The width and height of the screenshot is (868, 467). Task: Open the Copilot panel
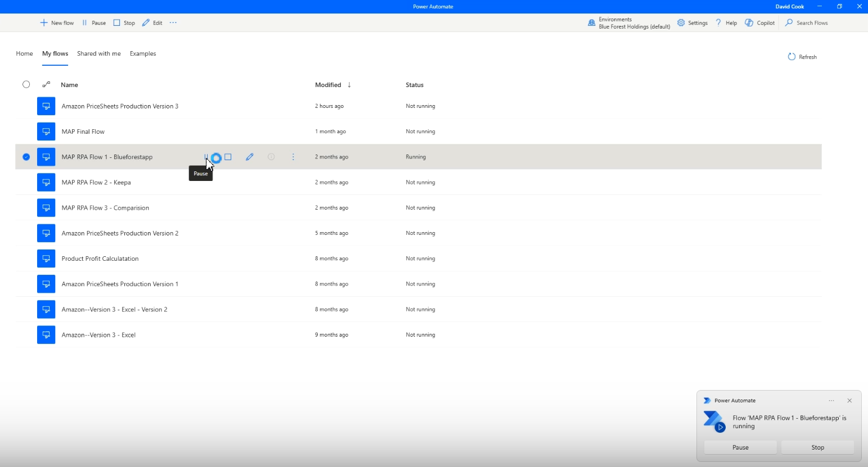(x=759, y=23)
